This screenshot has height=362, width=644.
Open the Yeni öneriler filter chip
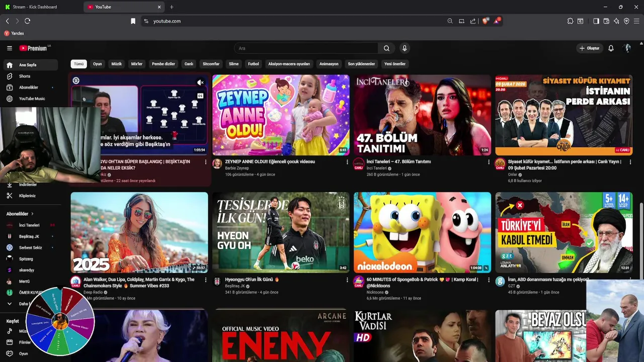point(395,64)
